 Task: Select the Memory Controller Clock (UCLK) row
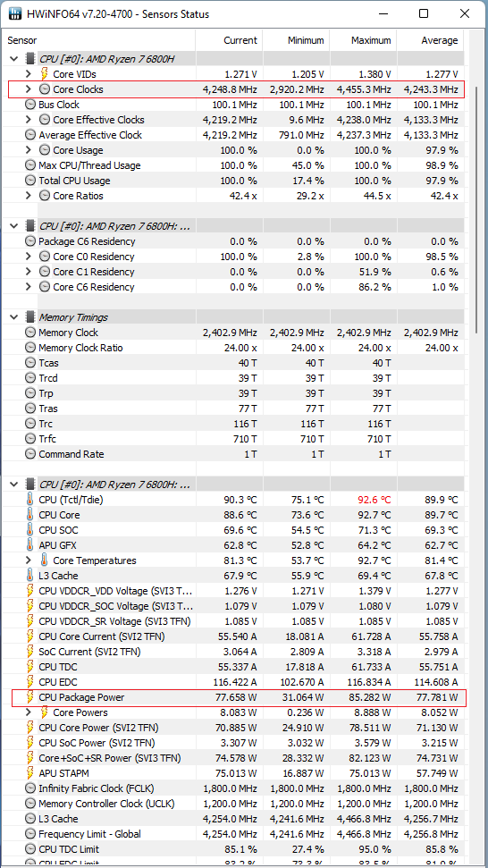click(x=234, y=804)
